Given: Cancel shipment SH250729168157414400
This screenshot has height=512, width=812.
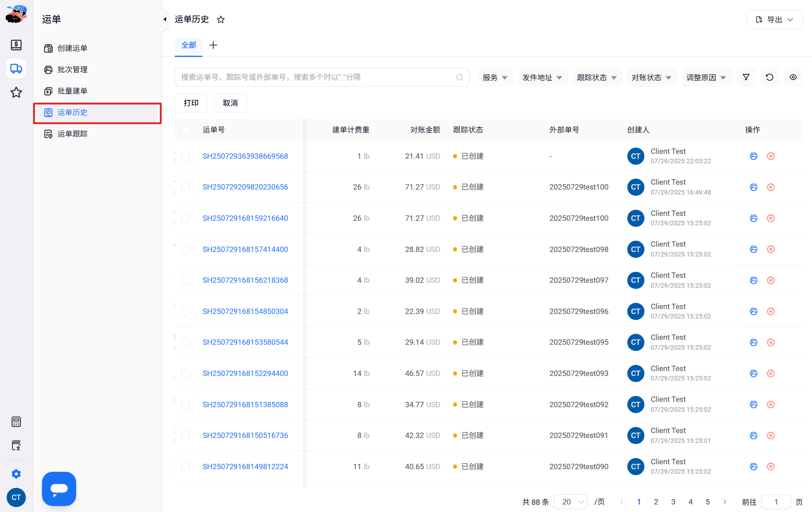Looking at the screenshot, I should pos(771,249).
